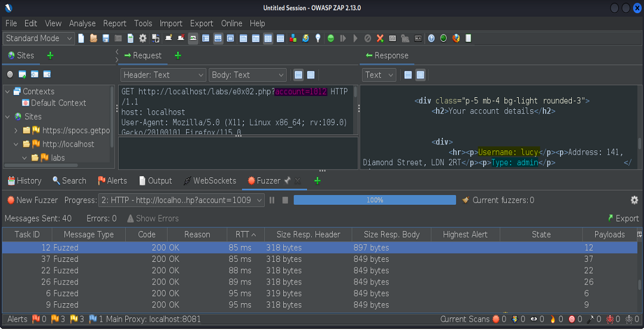Open Session Properties from the toolbar
Screen dimensions: 644x330
point(130,39)
